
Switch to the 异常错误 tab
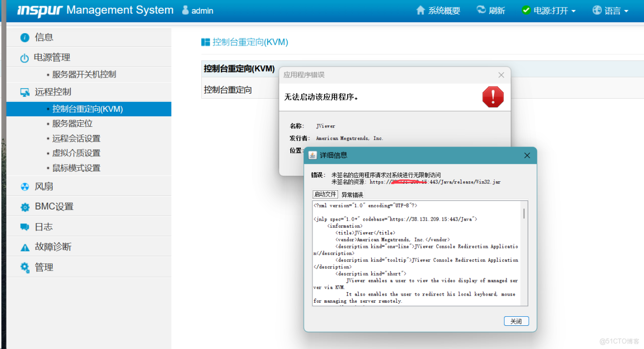pos(352,195)
